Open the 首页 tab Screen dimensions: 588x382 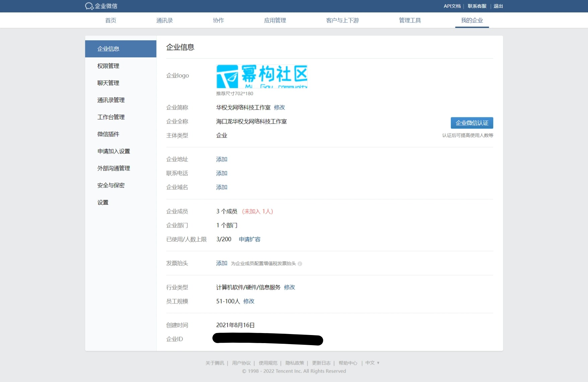(x=111, y=20)
